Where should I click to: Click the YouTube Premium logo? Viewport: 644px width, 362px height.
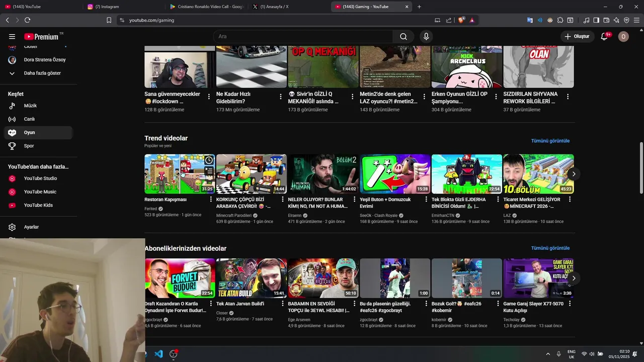pos(41,37)
